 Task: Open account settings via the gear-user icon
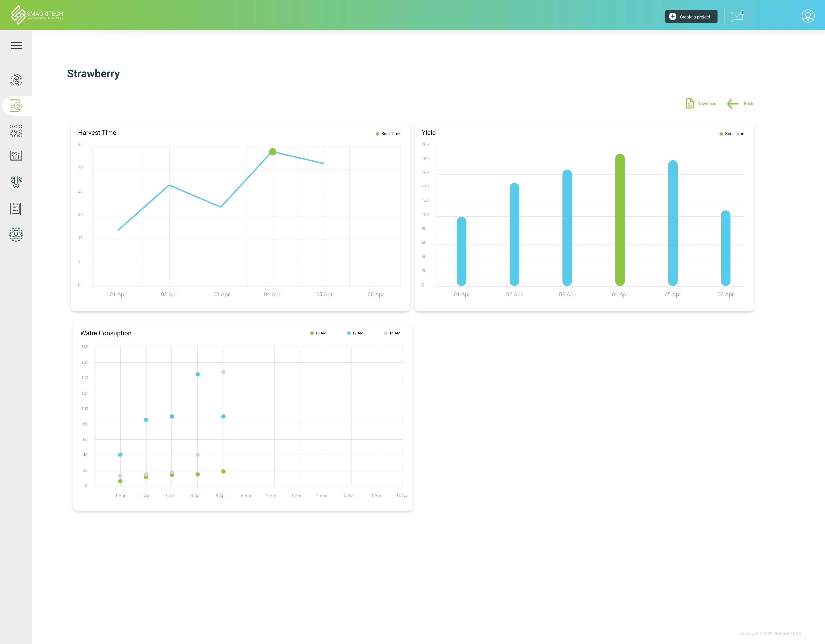point(16,234)
